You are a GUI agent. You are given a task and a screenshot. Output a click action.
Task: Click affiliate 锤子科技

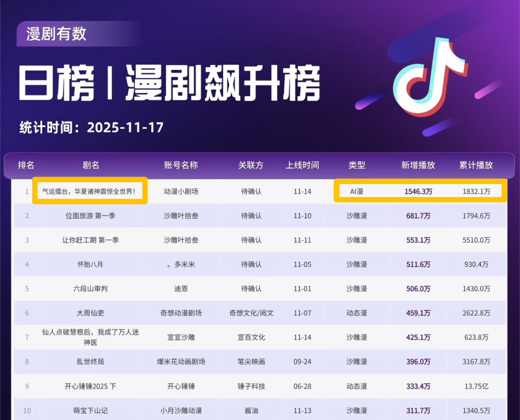(251, 386)
